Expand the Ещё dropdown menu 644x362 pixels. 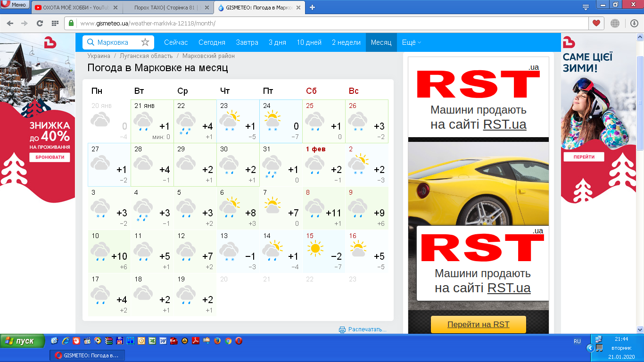pos(411,42)
